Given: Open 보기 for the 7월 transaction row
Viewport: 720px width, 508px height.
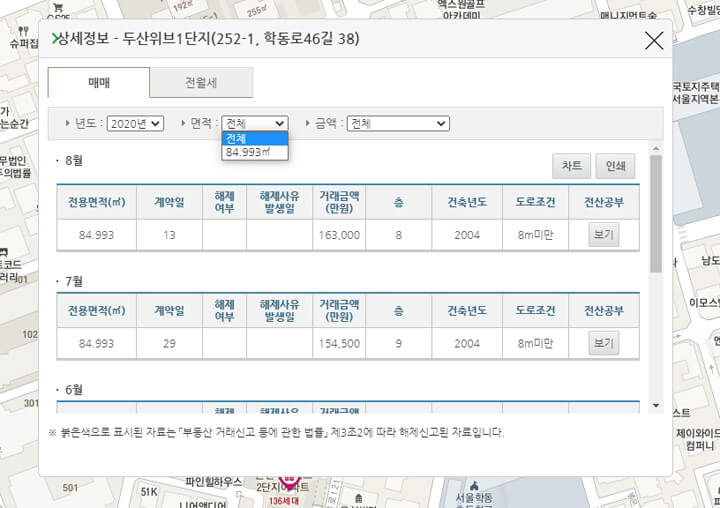Looking at the screenshot, I should [603, 343].
